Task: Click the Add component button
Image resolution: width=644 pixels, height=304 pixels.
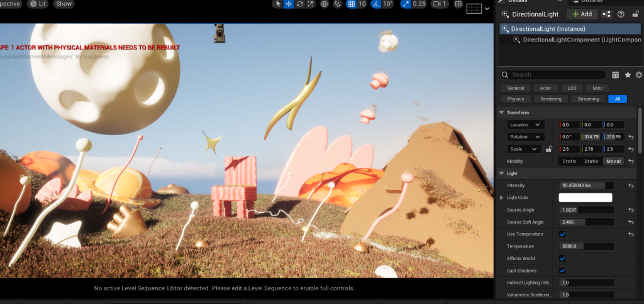Action: 582,14
